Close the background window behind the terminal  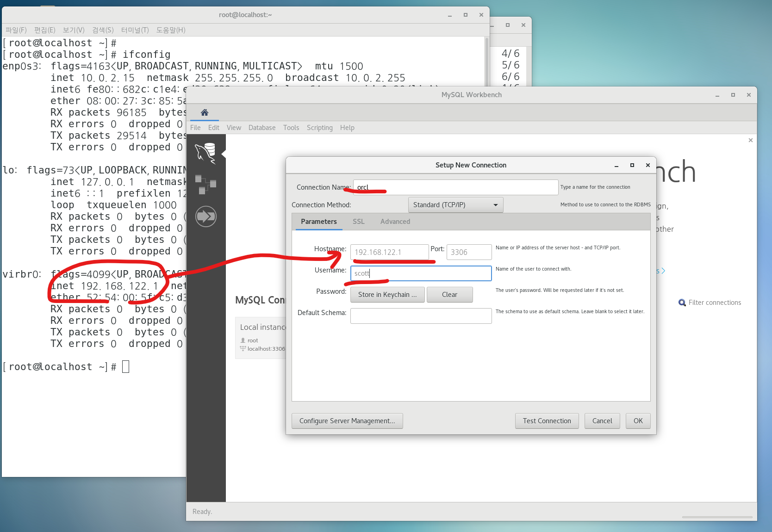pyautogui.click(x=523, y=25)
